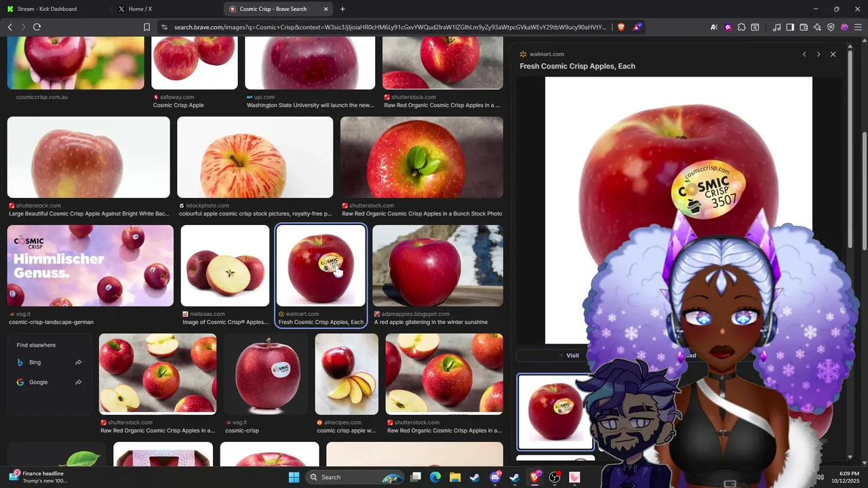This screenshot has height=488, width=868.
Task: Open adamapples.blogspot.com red apple image
Action: (437, 266)
